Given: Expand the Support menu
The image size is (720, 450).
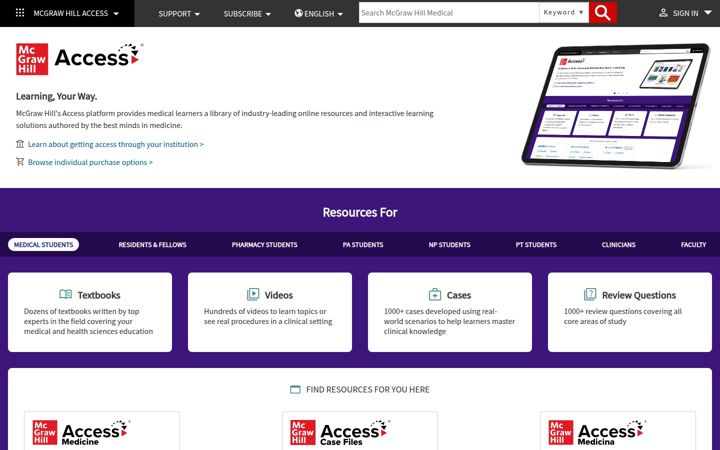Looking at the screenshot, I should click(x=179, y=14).
